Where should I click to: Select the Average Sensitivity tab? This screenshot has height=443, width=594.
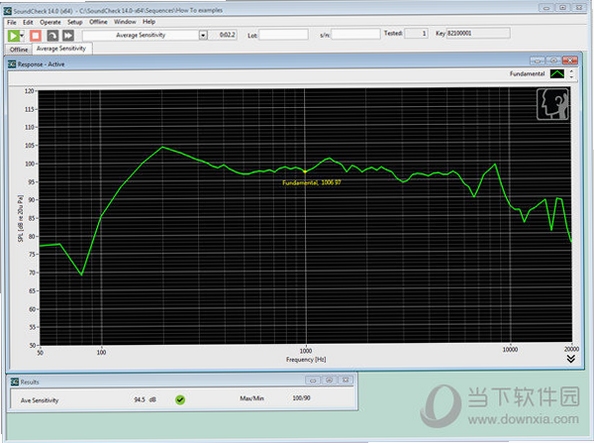pyautogui.click(x=61, y=48)
